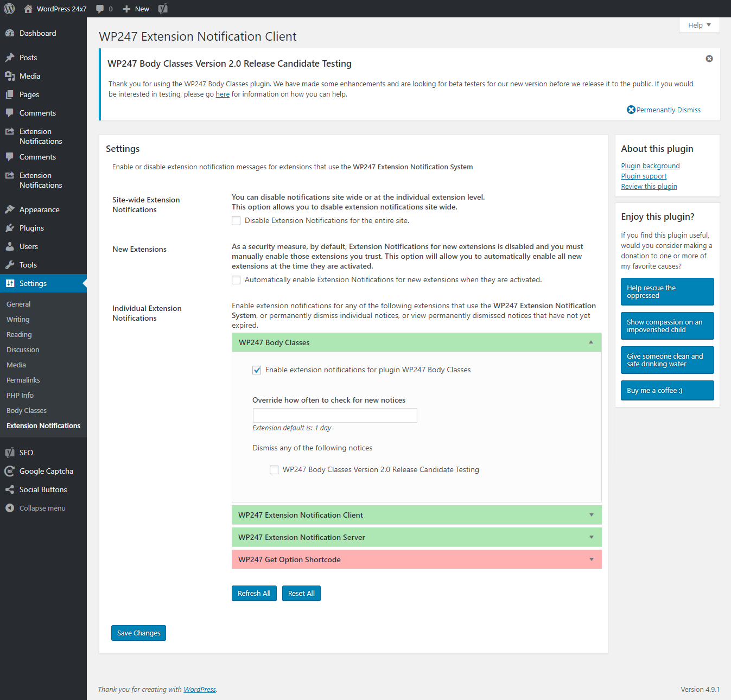Viewport: 731px width, 700px height.
Task: Click the Reset All button
Action: [x=301, y=593]
